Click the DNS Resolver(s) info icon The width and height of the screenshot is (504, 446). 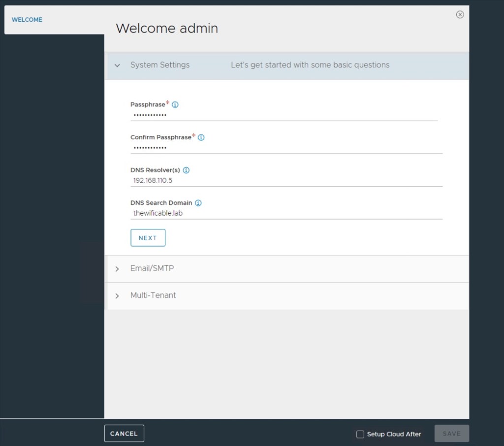(x=186, y=170)
